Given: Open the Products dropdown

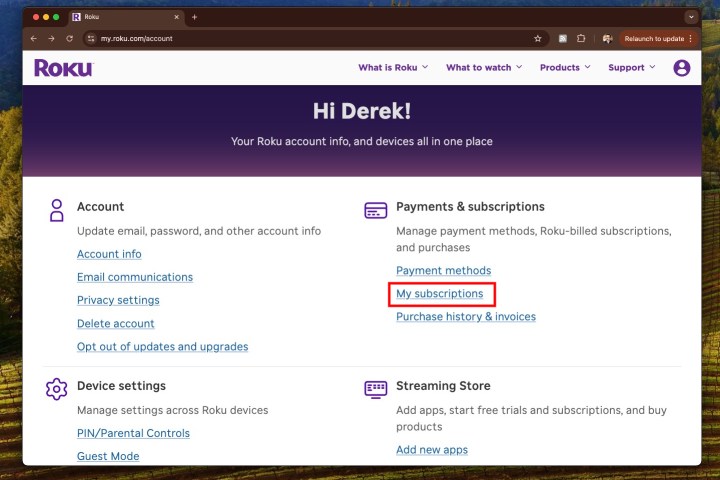Looking at the screenshot, I should click(565, 68).
